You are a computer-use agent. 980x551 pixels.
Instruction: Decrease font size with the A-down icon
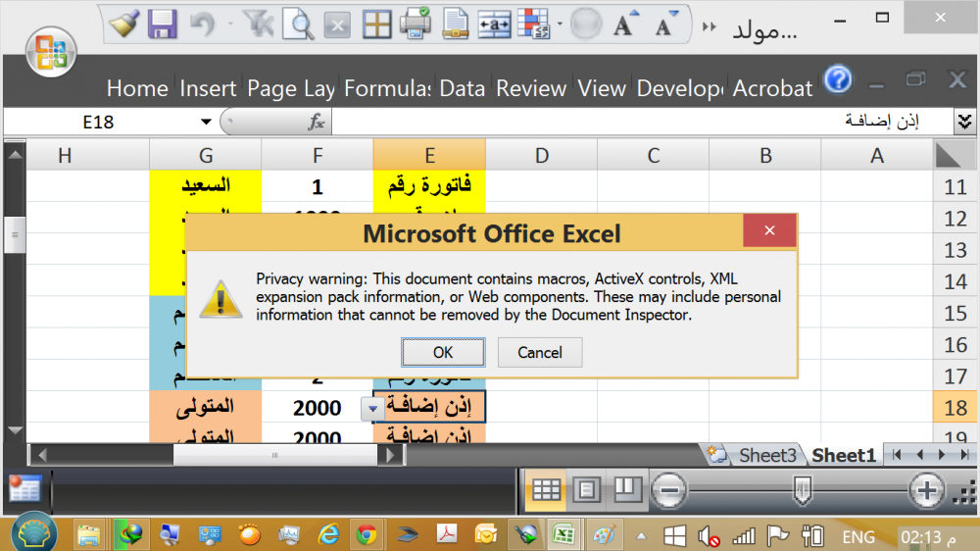(665, 25)
